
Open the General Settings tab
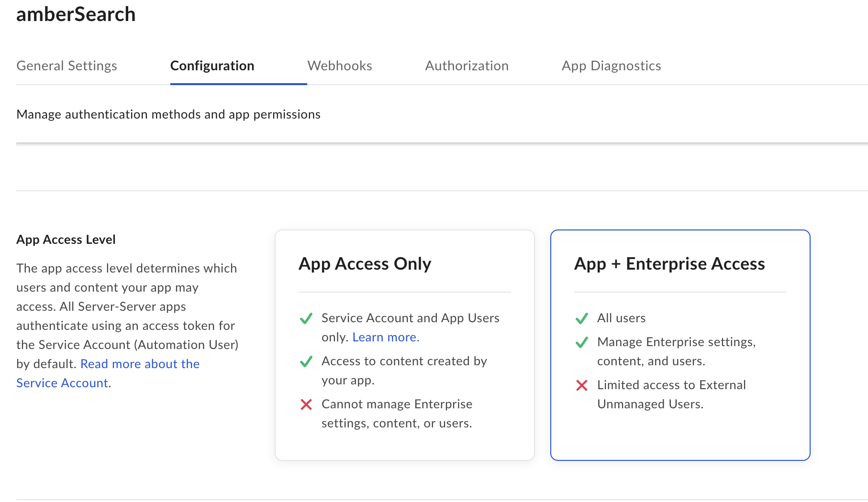pos(67,65)
